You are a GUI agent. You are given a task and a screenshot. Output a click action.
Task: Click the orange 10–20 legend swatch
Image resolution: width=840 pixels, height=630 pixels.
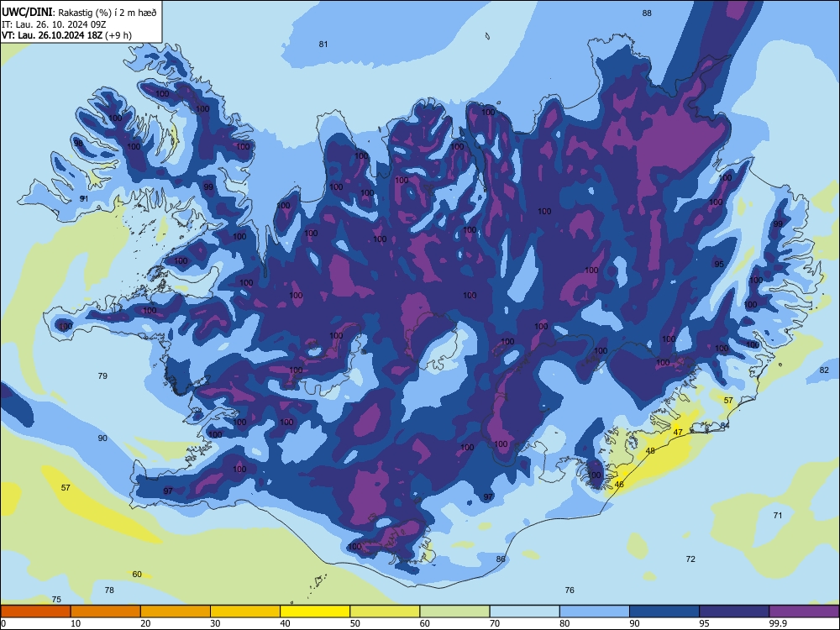pos(106,612)
